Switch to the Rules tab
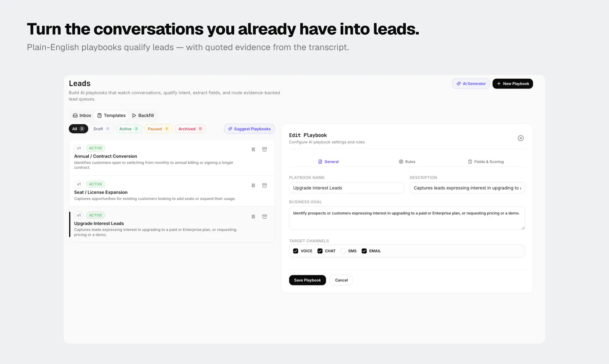Image resolution: width=609 pixels, height=364 pixels. [407, 162]
